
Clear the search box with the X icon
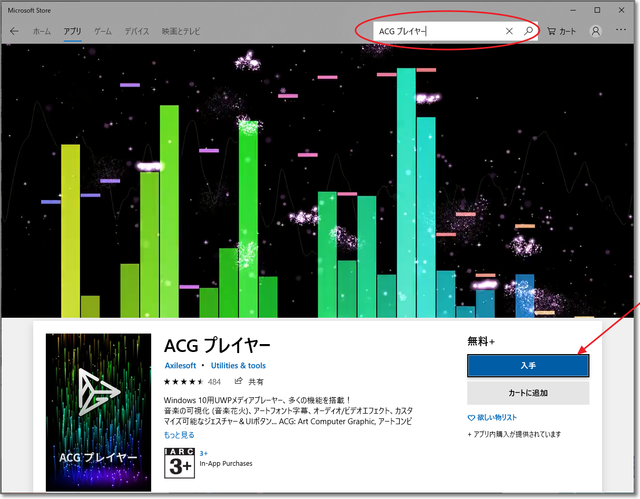(x=509, y=31)
